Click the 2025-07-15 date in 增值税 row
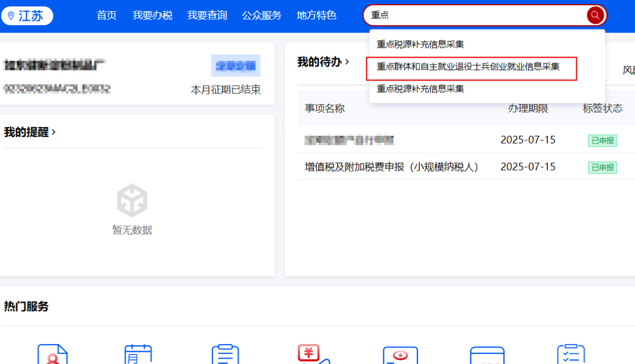This screenshot has width=635, height=364. point(528,167)
